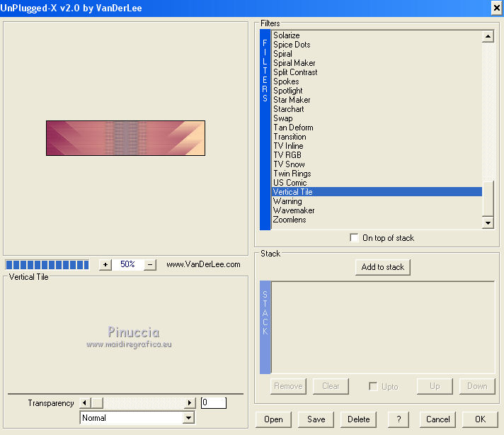This screenshot has width=504, height=435.
Task: Toggle the Upto checkbox
Action: pos(373,386)
